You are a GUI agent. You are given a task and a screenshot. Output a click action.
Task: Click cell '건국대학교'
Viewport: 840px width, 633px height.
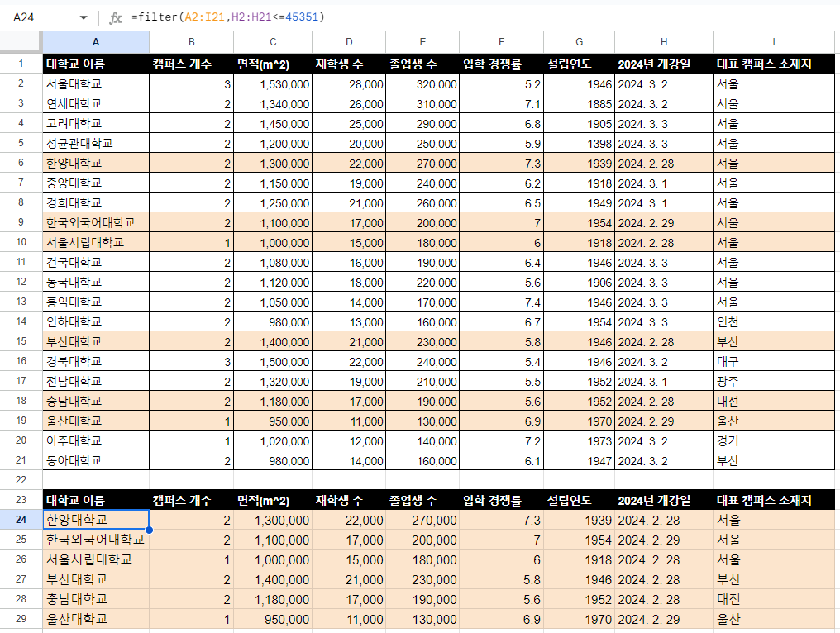tap(96, 263)
